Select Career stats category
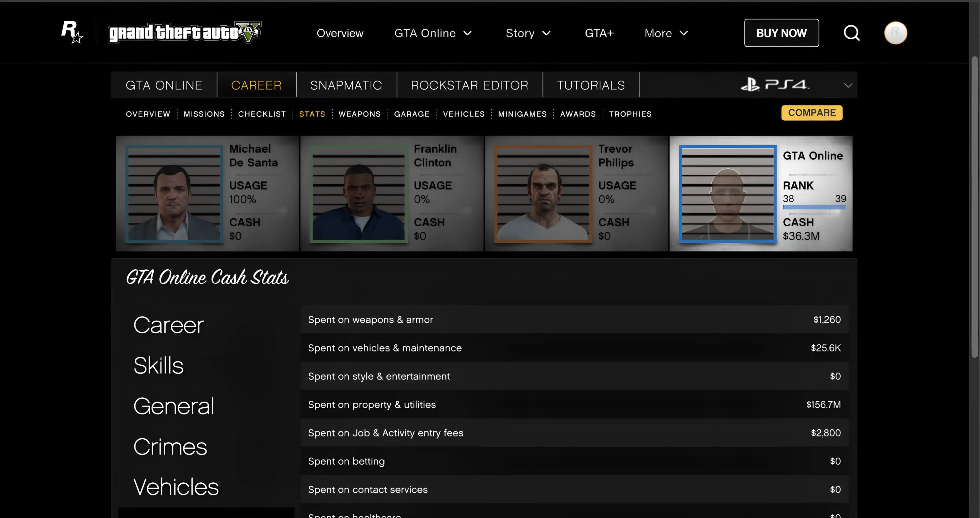The height and width of the screenshot is (518, 980). [168, 325]
